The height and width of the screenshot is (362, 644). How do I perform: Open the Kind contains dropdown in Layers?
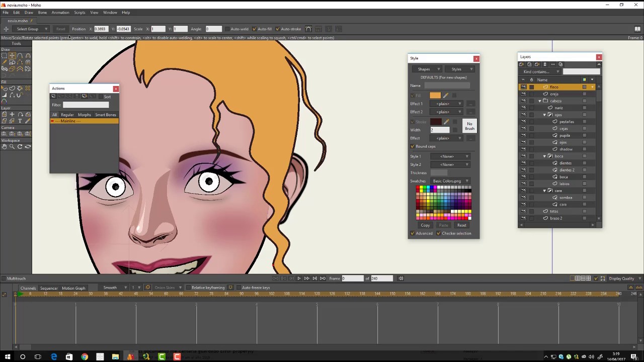tap(541, 72)
